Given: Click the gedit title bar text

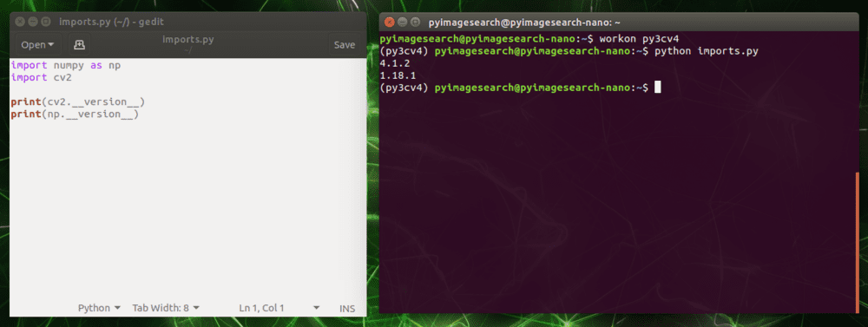Looking at the screenshot, I should (x=111, y=23).
